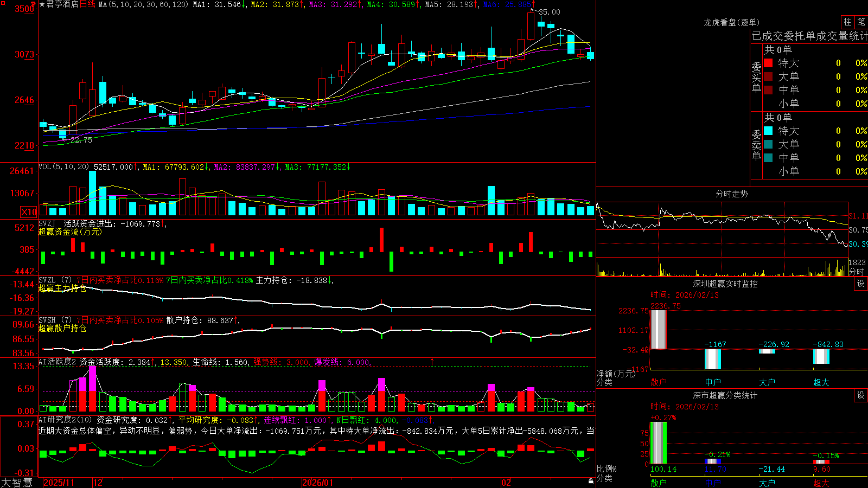Click the 近期大资金总体偏空 analysis text line
Screen dimensions: 868x488
[316, 431]
